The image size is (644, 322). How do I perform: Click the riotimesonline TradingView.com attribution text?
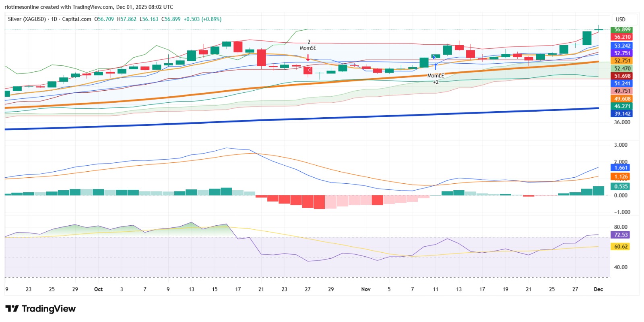pos(89,7)
